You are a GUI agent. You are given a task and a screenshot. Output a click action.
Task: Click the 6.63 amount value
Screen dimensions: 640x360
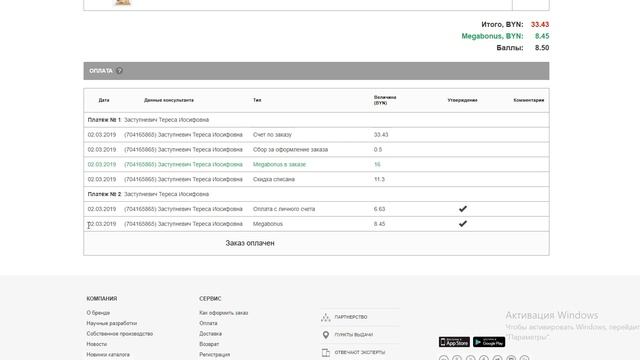[x=379, y=209]
